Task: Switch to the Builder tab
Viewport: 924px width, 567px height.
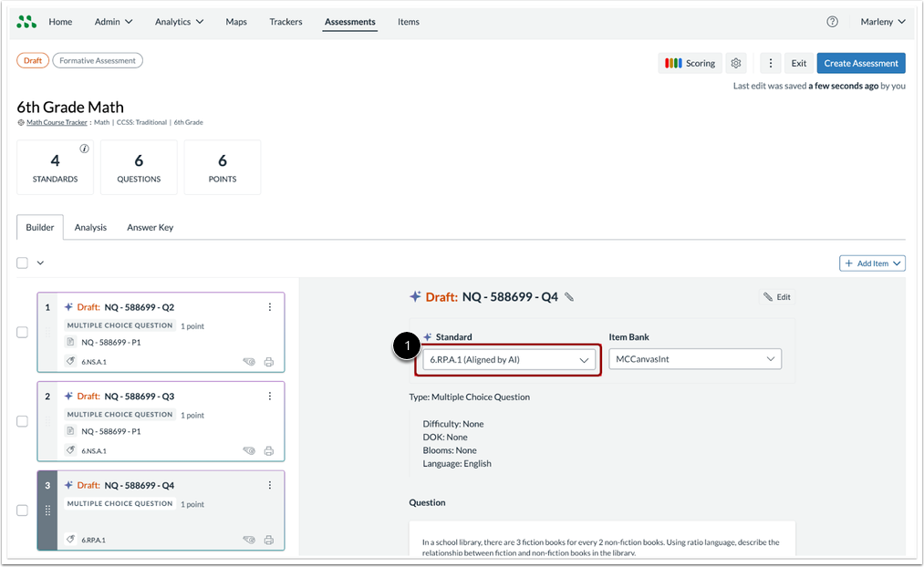Action: 40,227
